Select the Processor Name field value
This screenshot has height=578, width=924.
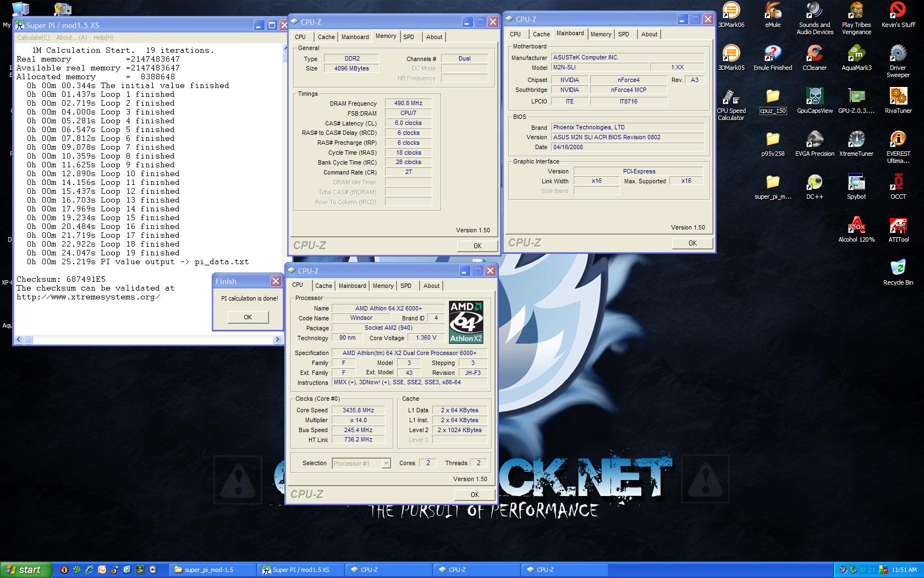388,309
